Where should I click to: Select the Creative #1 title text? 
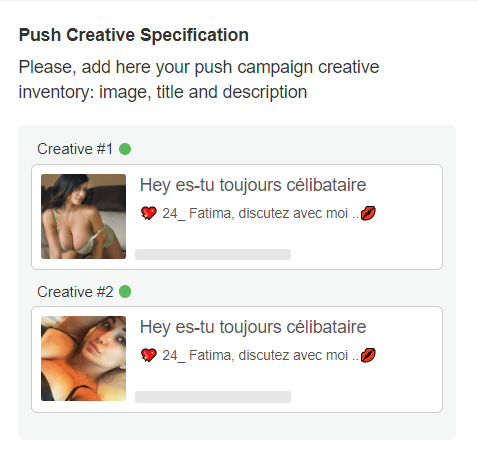point(253,185)
